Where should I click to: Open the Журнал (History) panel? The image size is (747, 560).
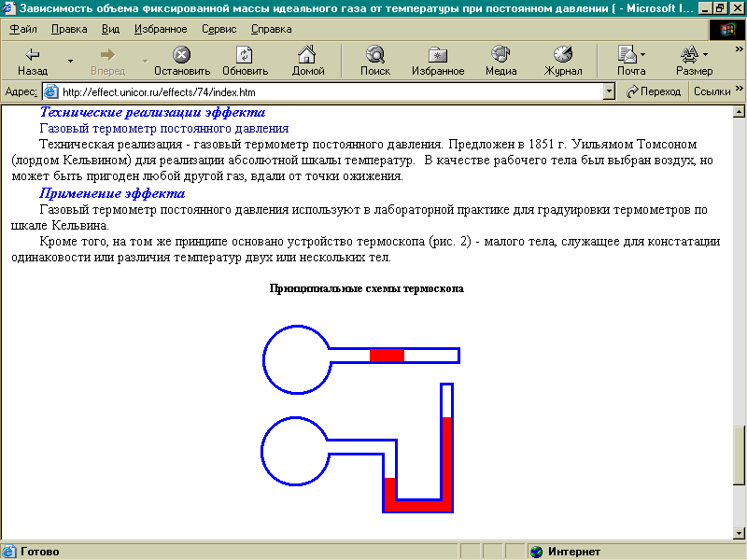pos(563,61)
